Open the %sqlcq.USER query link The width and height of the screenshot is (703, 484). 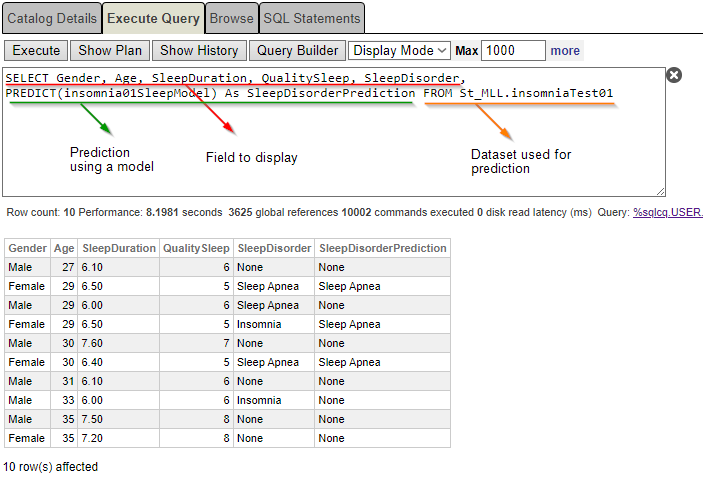[x=668, y=213]
